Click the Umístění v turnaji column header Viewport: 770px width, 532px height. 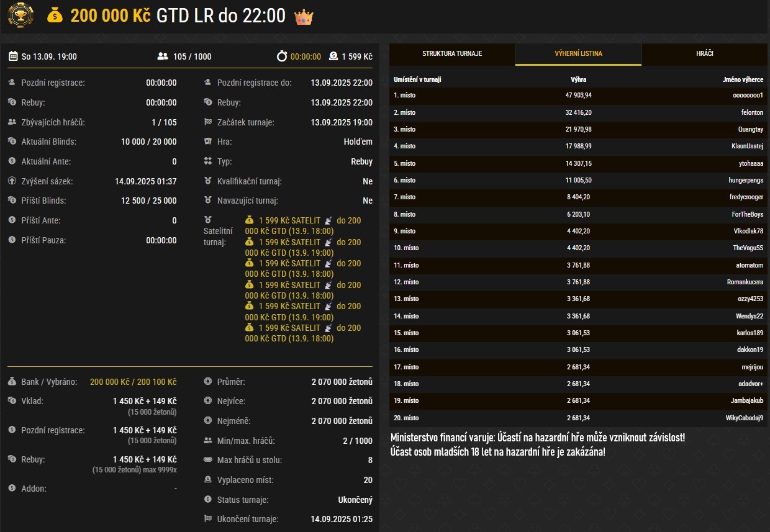click(417, 80)
